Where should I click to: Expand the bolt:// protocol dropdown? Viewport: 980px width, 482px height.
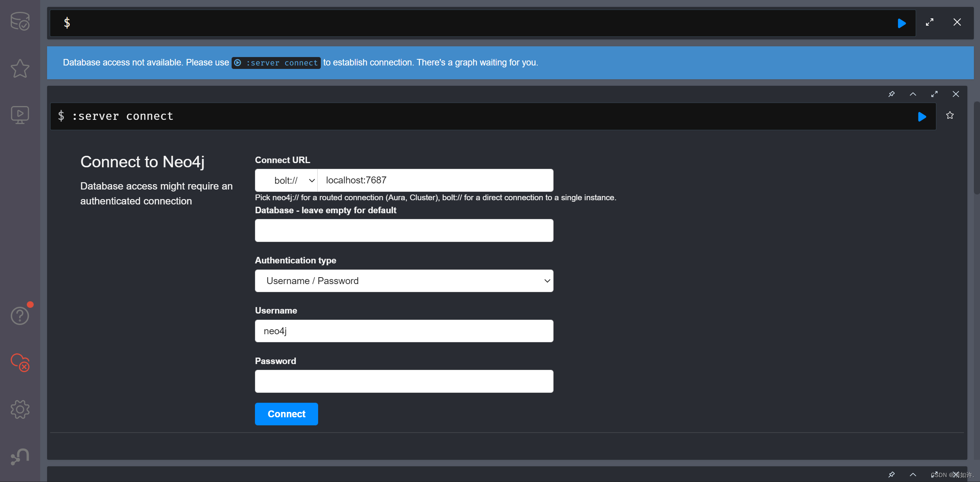click(x=286, y=180)
